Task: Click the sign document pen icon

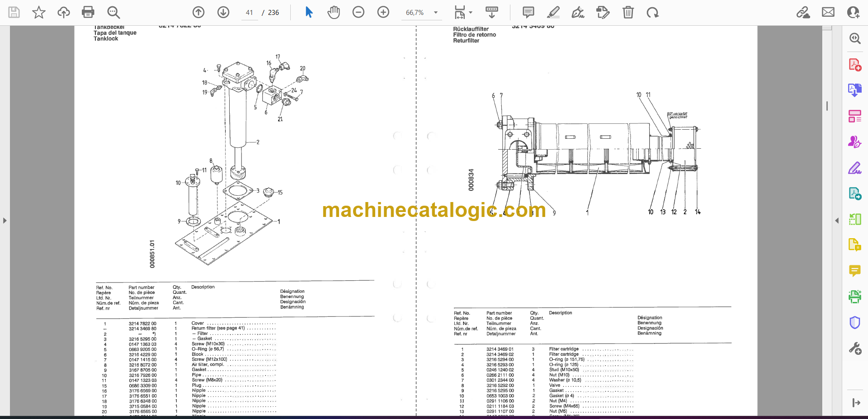Action: 578,12
